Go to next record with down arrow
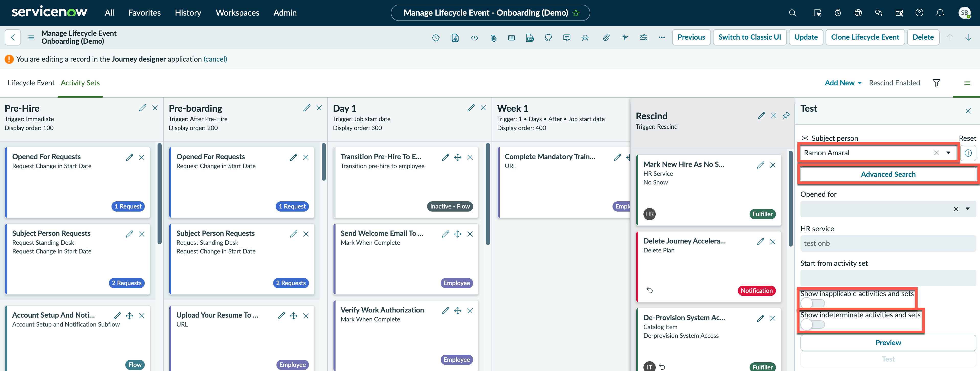This screenshot has height=371, width=980. click(x=968, y=37)
